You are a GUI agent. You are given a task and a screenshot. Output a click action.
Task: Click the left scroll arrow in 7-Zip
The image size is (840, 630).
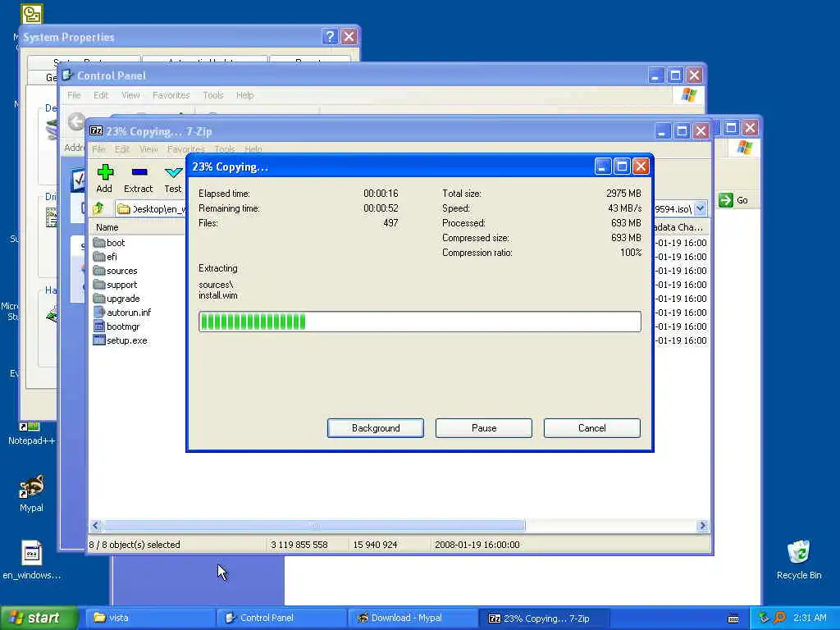96,526
